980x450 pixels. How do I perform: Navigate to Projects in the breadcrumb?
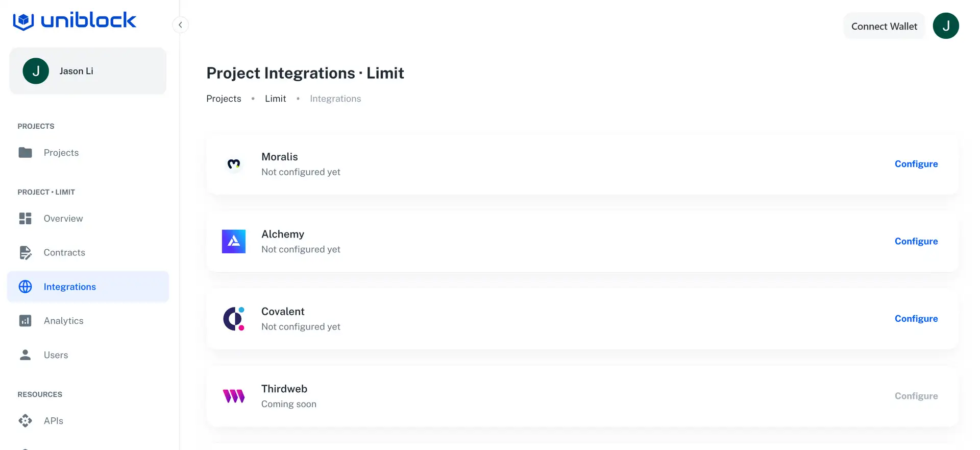[224, 99]
